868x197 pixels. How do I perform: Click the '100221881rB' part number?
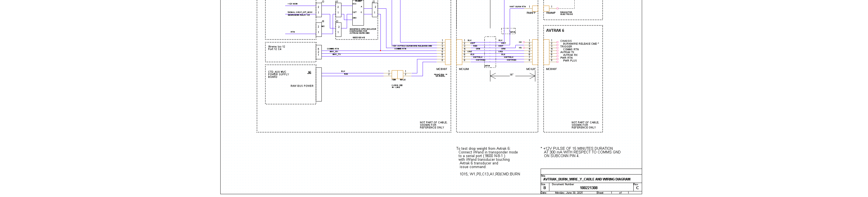359,37
